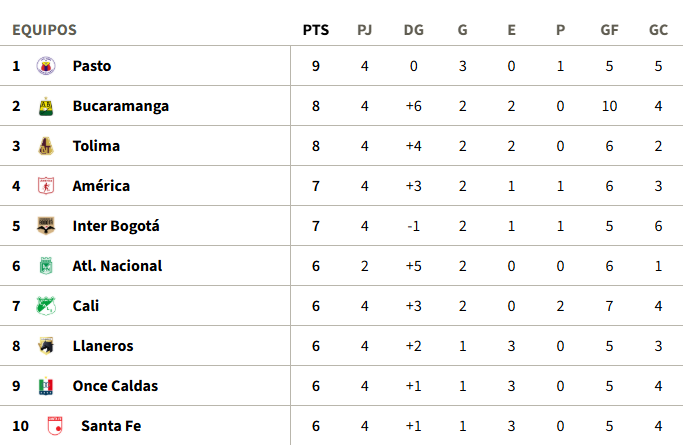Open the Pasto team name link
Screen dimensions: 684x445
pyautogui.click(x=92, y=66)
